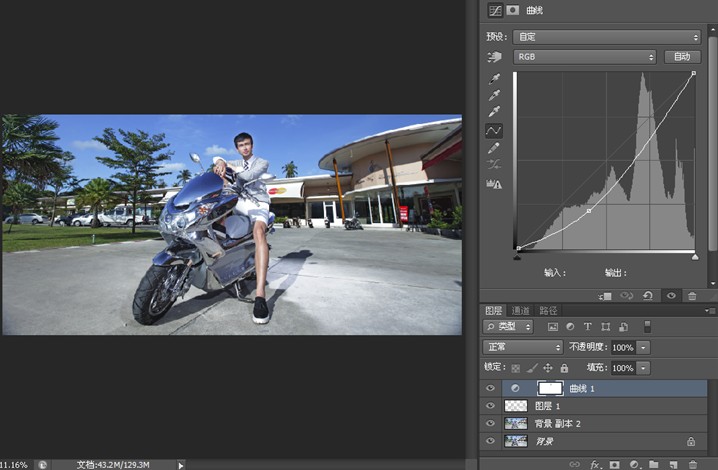
Task: Open the 填充 fill slider arrow
Action: [x=643, y=368]
